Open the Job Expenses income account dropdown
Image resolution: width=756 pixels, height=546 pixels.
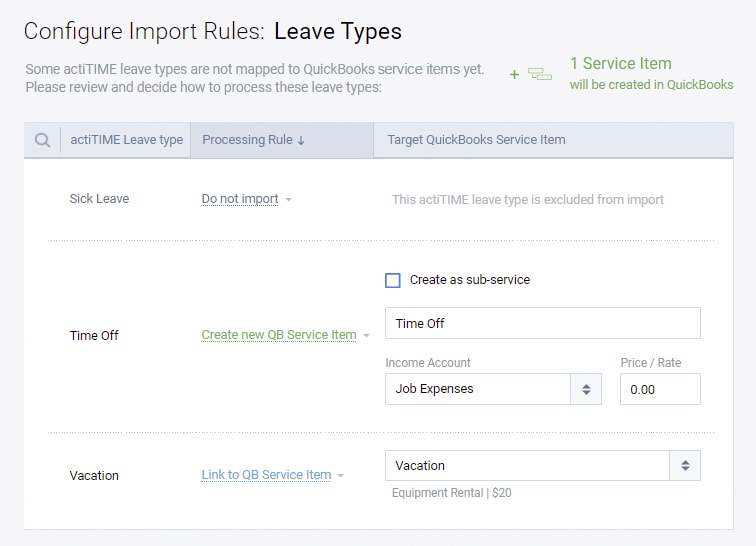click(493, 389)
